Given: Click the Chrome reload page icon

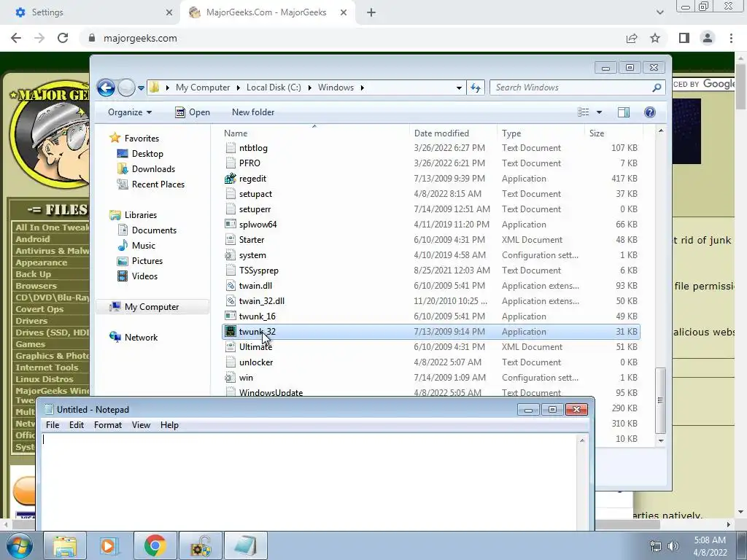Looking at the screenshot, I should [x=63, y=38].
